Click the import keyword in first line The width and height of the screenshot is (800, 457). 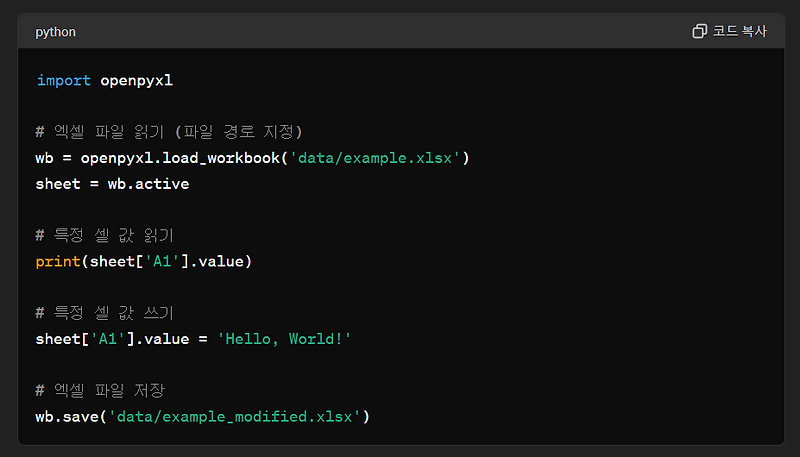63,81
